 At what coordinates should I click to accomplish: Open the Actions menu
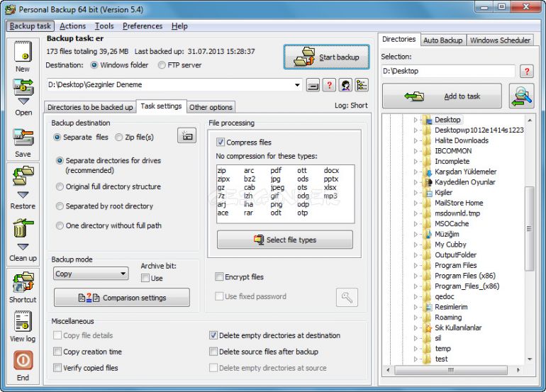point(72,26)
